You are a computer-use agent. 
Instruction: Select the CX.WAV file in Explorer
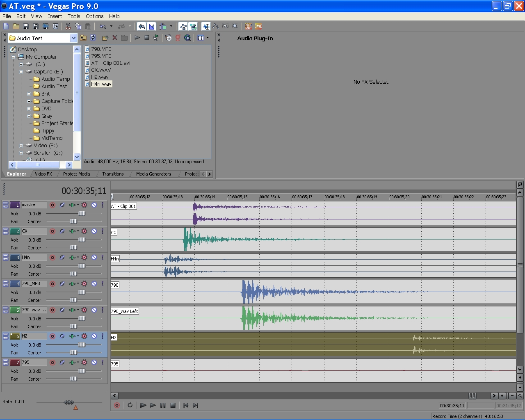click(101, 70)
